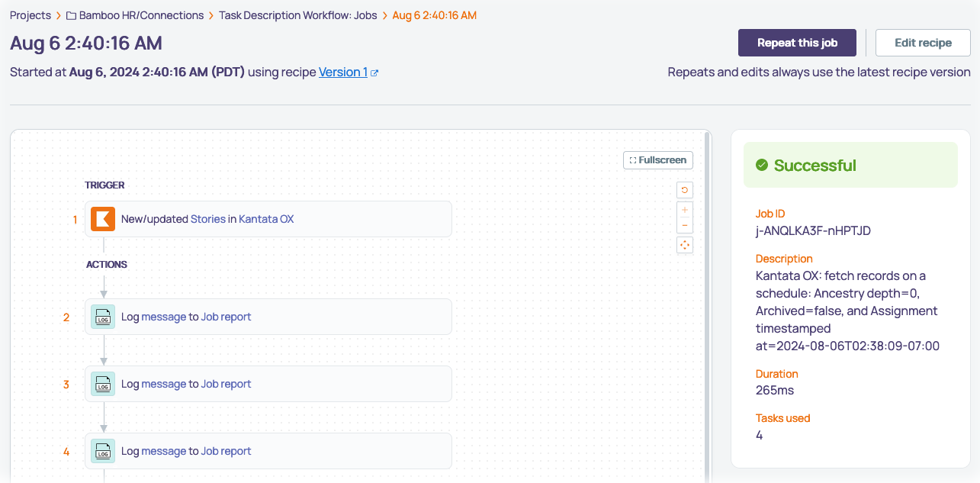The width and height of the screenshot is (980, 483).
Task: Click the Job ID value j-ANQLKA3F-nHPTJD
Action: click(x=813, y=230)
